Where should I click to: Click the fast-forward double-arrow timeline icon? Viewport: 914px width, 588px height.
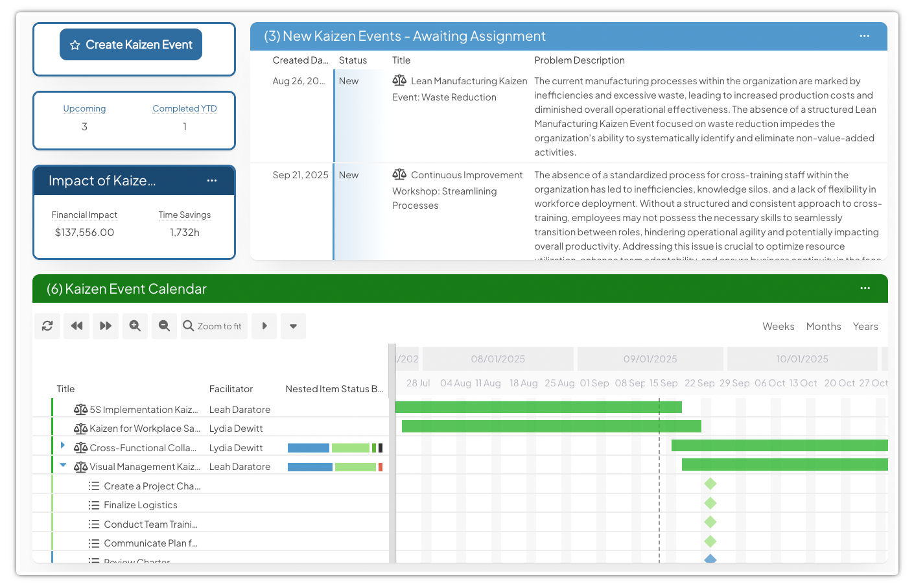click(x=106, y=326)
